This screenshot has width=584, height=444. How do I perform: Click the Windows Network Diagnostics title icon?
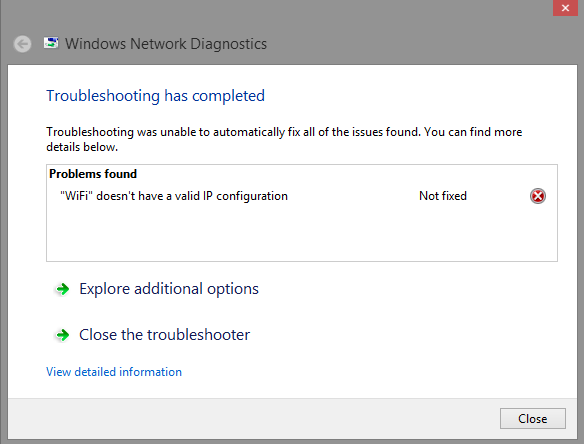(51, 43)
